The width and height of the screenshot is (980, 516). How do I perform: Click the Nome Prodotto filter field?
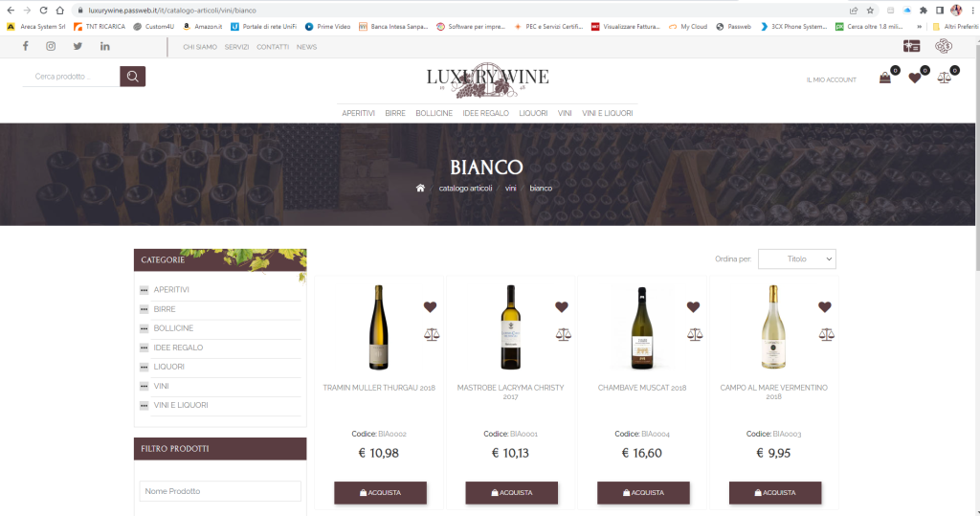[x=220, y=491]
